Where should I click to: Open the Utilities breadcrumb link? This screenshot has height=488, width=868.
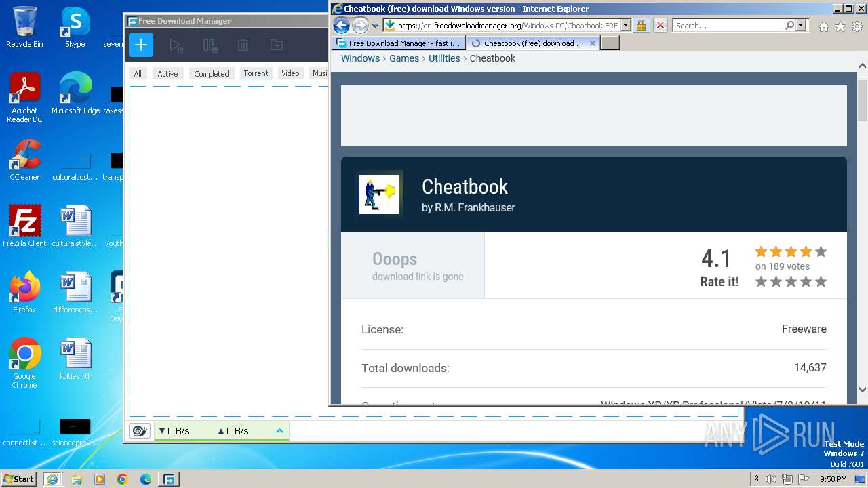(x=444, y=58)
